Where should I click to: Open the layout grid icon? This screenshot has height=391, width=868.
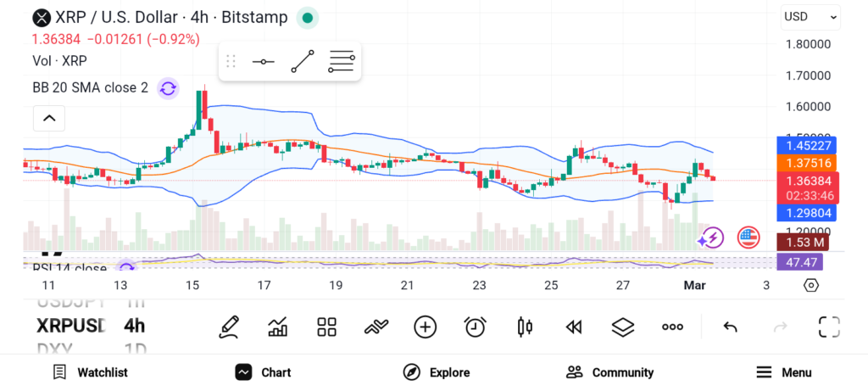click(326, 327)
